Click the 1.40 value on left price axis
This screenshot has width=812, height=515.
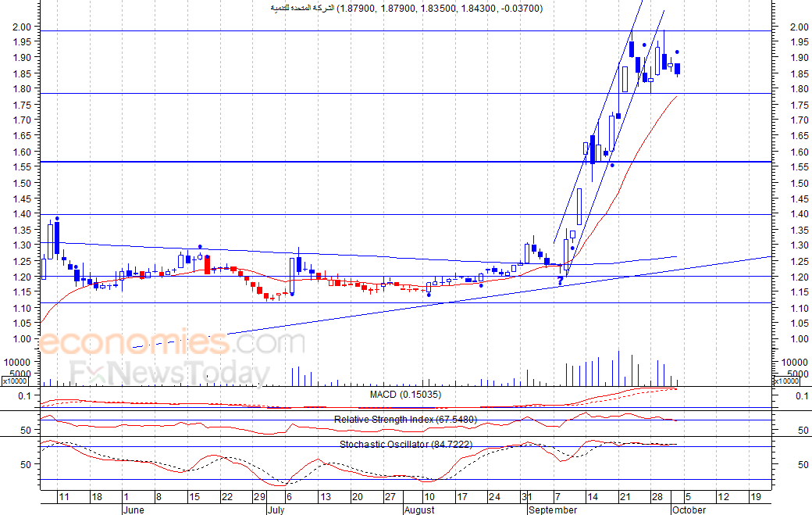(x=22, y=213)
